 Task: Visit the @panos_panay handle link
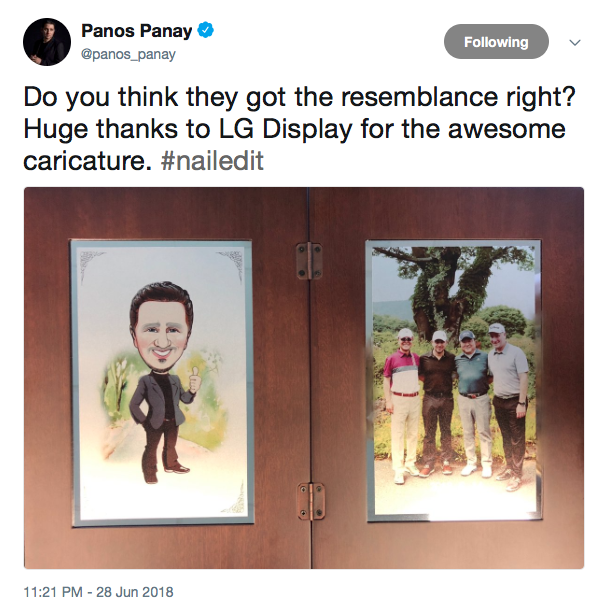(x=128, y=54)
